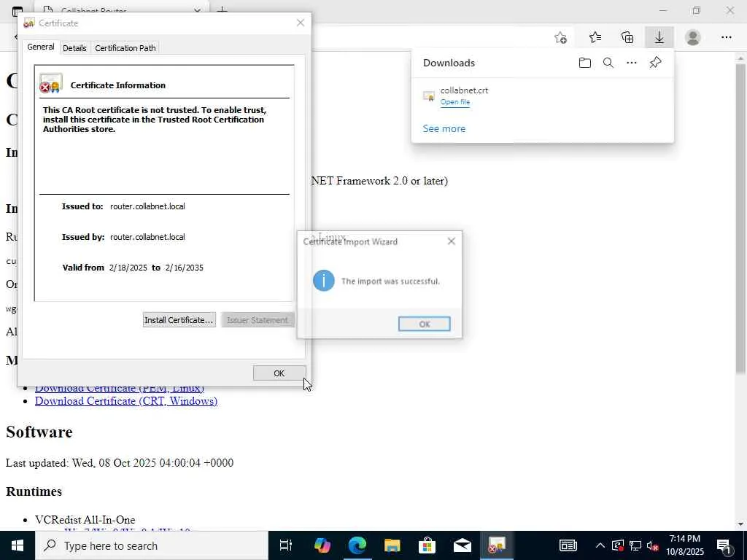Open Microsoft Store from the taskbar
747x560 pixels.
click(427, 545)
